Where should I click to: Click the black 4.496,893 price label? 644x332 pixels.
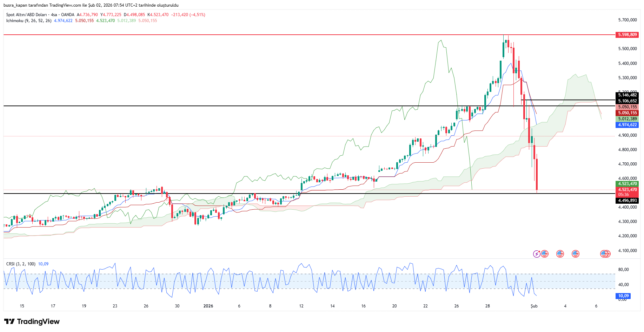(x=627, y=201)
